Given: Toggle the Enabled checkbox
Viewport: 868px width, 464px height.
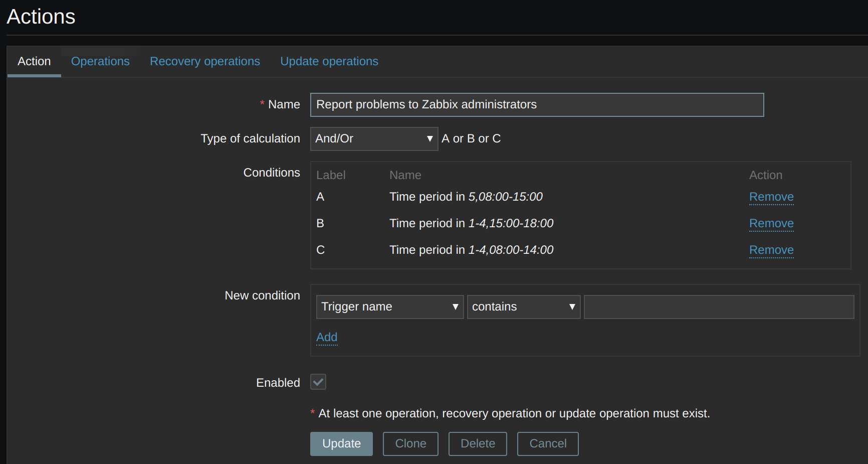Looking at the screenshot, I should (x=318, y=382).
